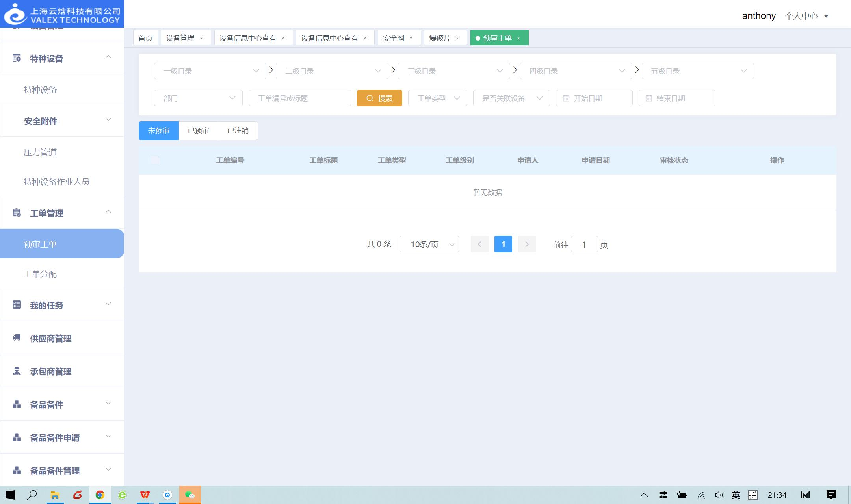Switch to the 已预审 filter
The width and height of the screenshot is (851, 504).
click(x=198, y=131)
